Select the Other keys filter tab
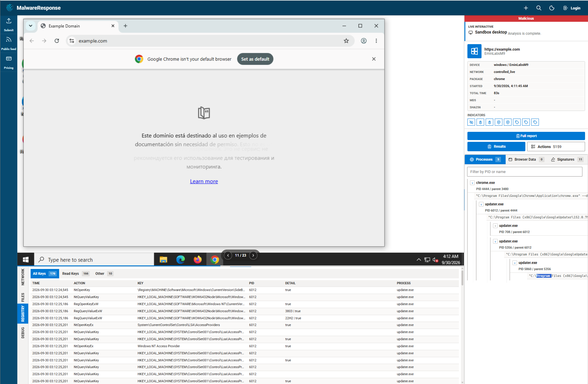Viewport: 588px width, 384px height. [x=104, y=274]
